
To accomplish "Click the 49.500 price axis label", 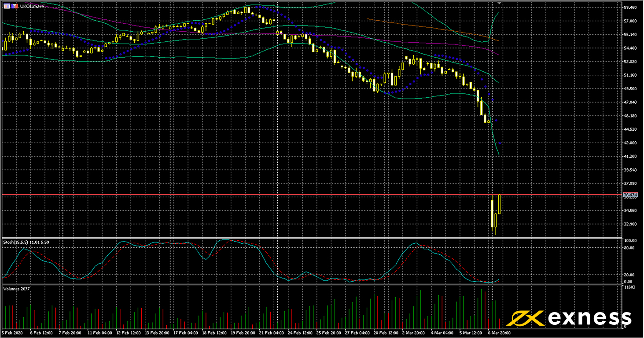I will coord(630,89).
